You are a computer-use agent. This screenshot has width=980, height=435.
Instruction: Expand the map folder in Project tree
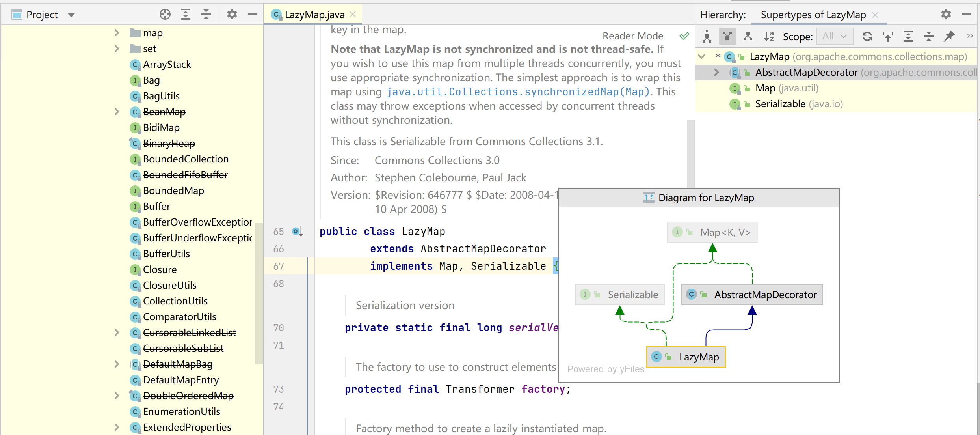117,33
